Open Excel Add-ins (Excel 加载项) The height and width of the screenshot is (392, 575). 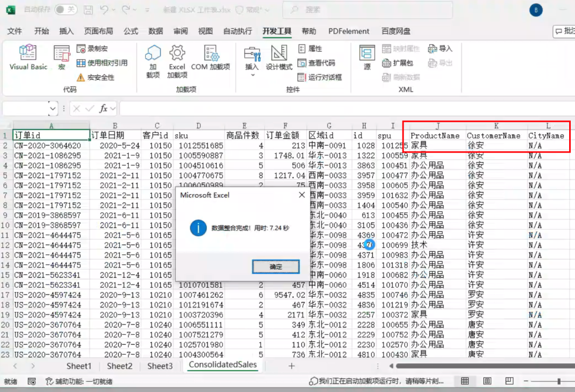[177, 62]
